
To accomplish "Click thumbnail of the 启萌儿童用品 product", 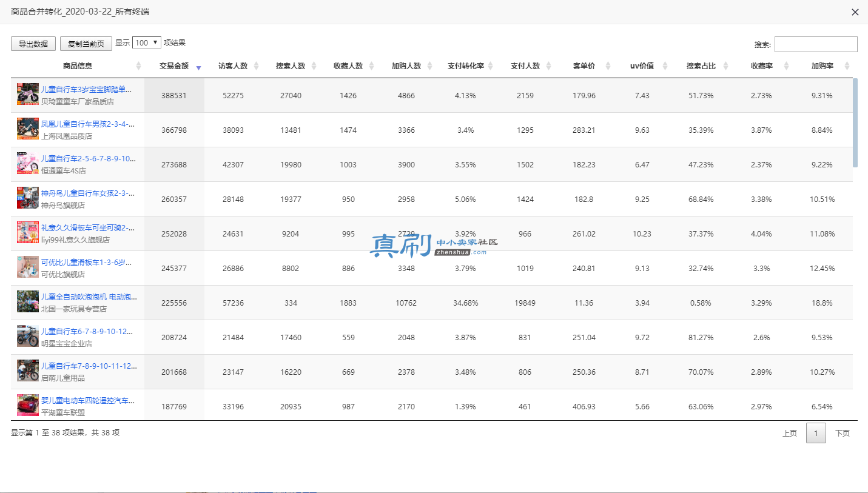I will coord(28,371).
